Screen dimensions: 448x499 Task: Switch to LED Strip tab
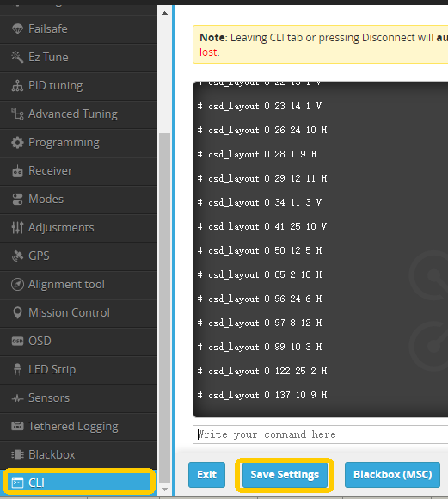click(78, 369)
